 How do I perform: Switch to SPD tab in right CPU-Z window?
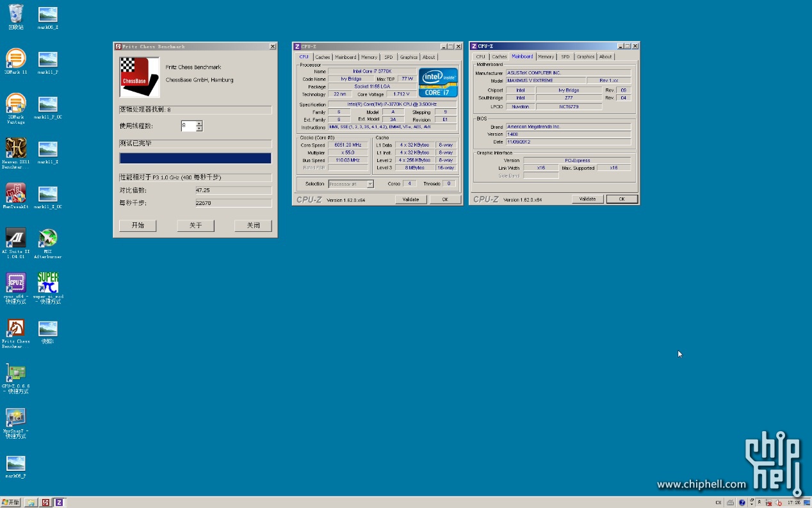click(x=565, y=57)
